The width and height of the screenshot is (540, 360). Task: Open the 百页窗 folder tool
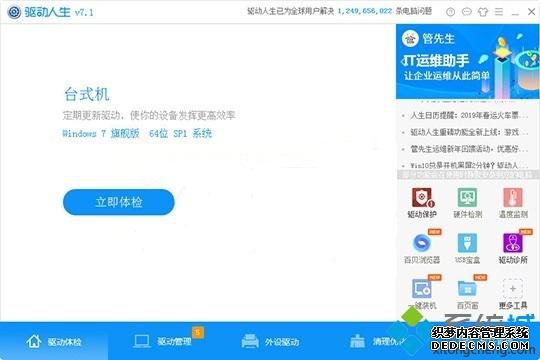point(467,293)
